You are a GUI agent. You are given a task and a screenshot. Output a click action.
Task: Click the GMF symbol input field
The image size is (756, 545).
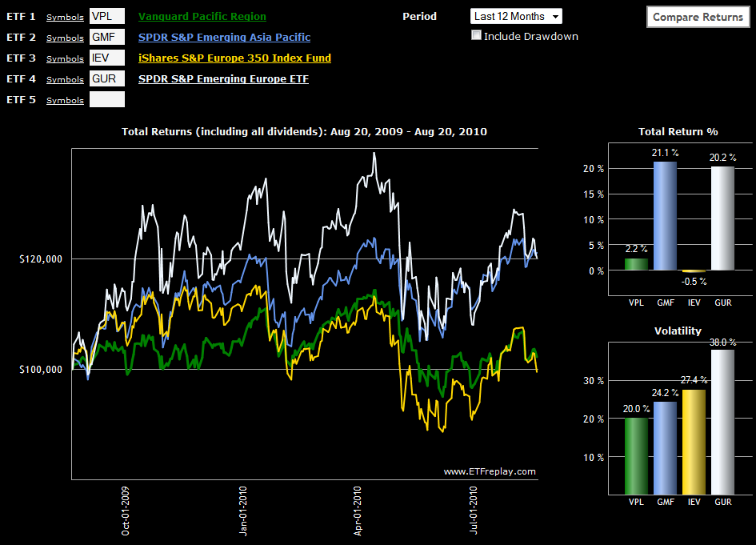[x=107, y=37]
